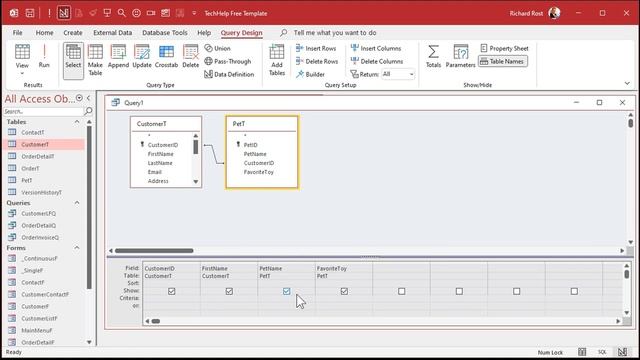640x360 pixels.
Task: Click the Pass-Through query button
Action: pyautogui.click(x=228, y=61)
